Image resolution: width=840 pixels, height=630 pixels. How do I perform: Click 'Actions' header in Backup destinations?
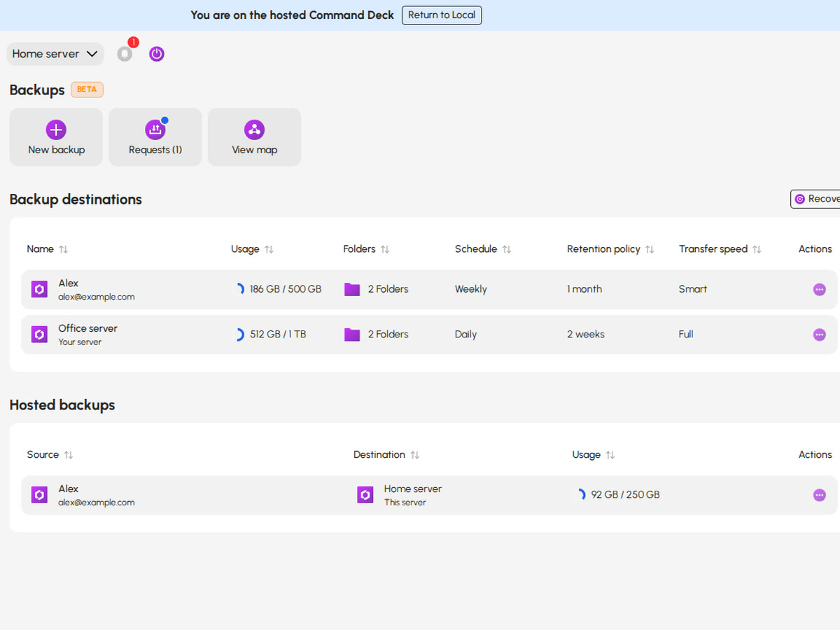[x=815, y=249]
